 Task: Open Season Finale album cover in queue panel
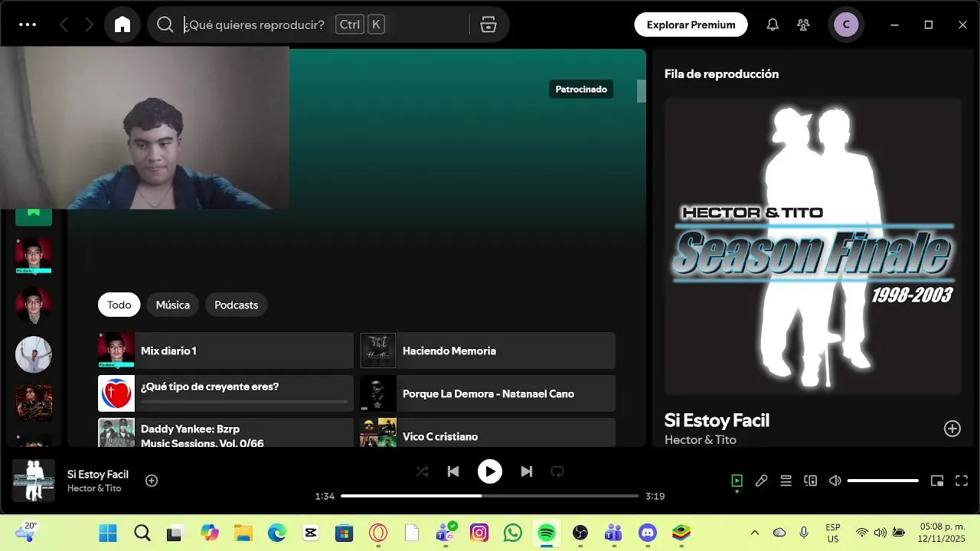point(813,246)
